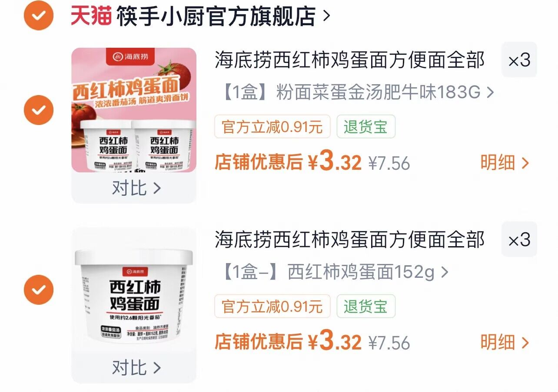This screenshot has height=392, width=558.
Task: Click the Tmall 天猫 logo
Action: [x=91, y=16]
